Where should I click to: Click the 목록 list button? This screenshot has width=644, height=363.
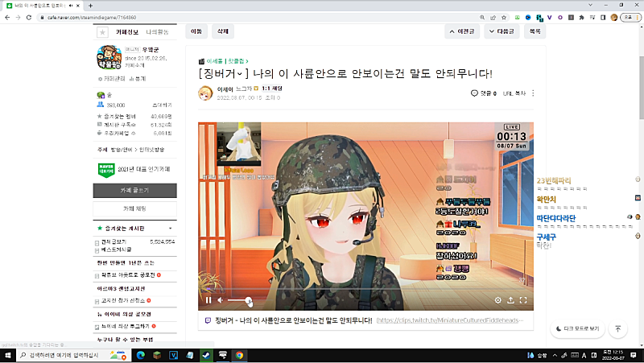pos(535,31)
